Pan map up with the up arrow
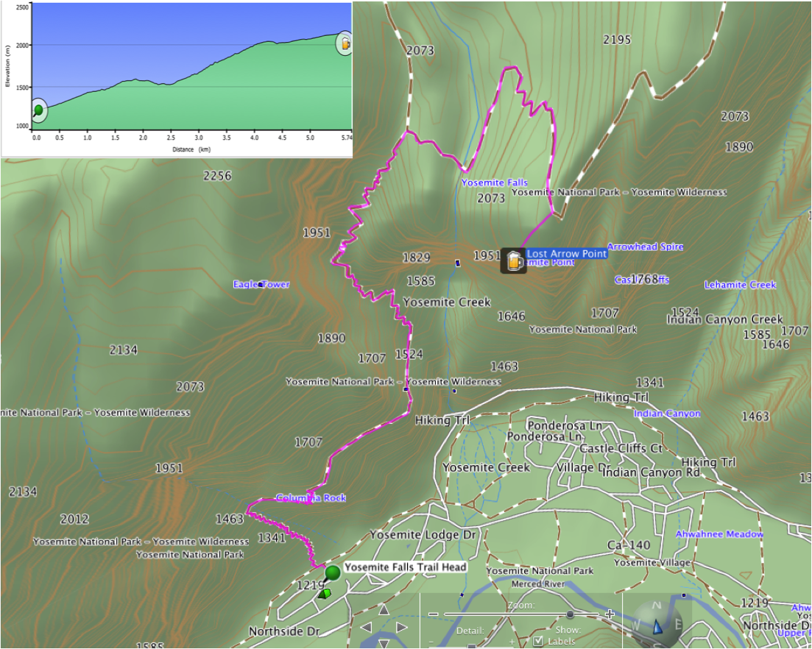The width and height of the screenshot is (812, 649). pyautogui.click(x=383, y=610)
